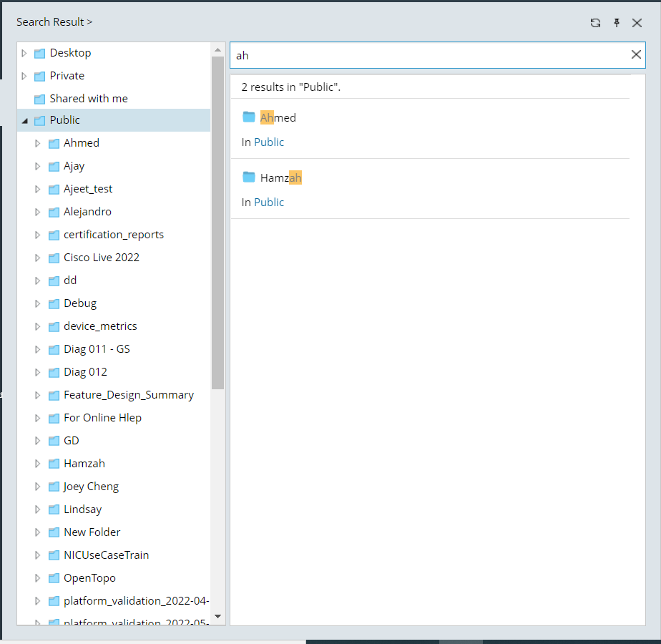Image resolution: width=661 pixels, height=644 pixels.
Task: Collapse the Public folder tree
Action: tap(23, 119)
